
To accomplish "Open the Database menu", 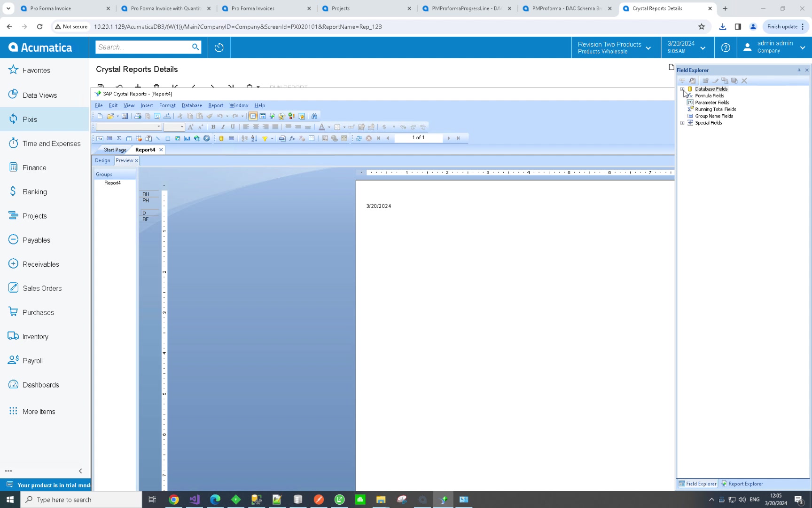I will (x=192, y=105).
